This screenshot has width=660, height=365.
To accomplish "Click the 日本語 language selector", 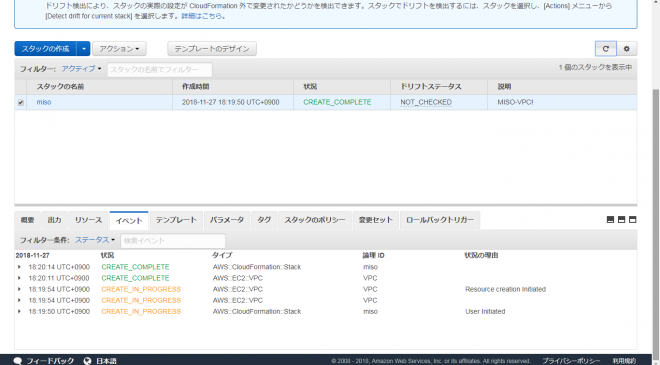I will (106, 361).
